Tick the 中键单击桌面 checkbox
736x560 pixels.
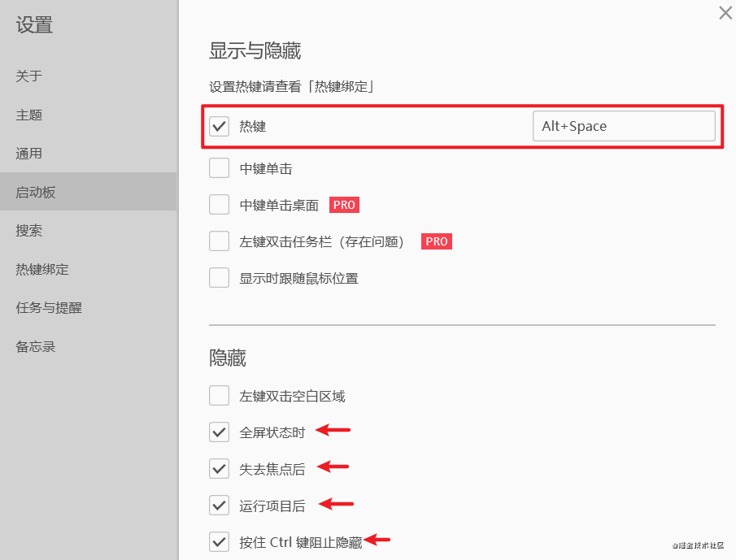tap(220, 205)
